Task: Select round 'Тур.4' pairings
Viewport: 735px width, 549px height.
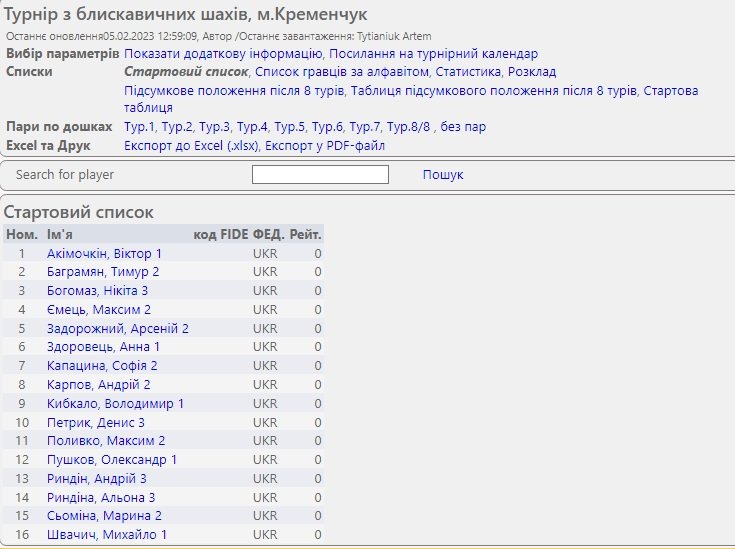Action: tap(252, 127)
